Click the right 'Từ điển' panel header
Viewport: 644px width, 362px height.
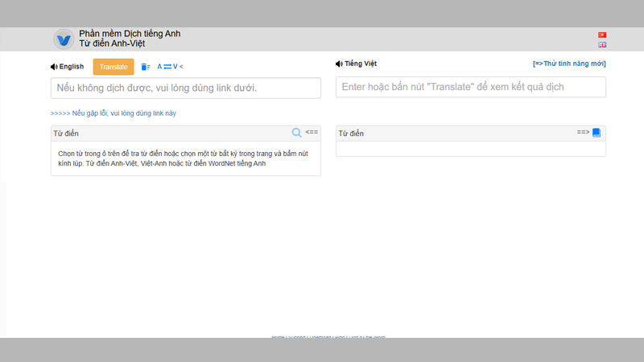pyautogui.click(x=351, y=134)
